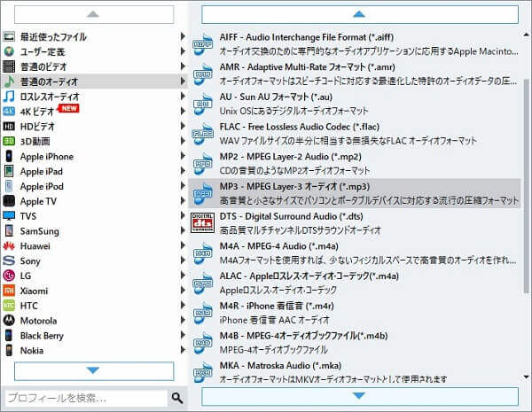Open the Apple iPad category
Image resolution: width=532 pixels, height=412 pixels.
(95, 171)
